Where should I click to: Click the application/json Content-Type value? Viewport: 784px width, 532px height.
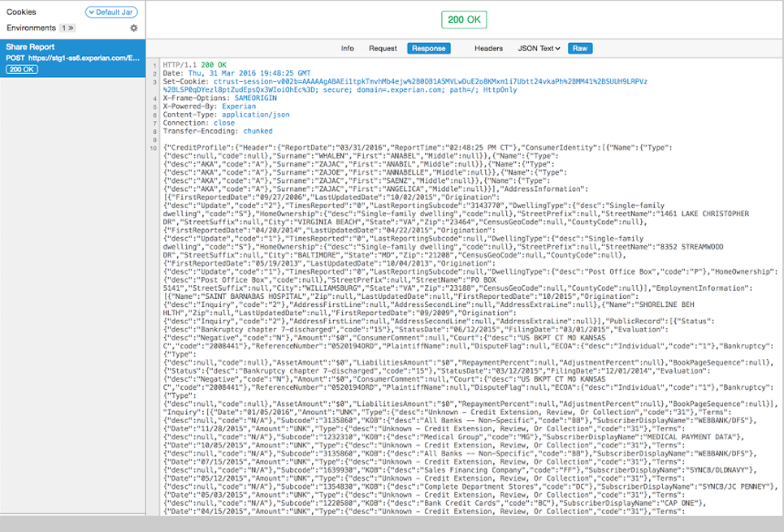[x=252, y=115]
